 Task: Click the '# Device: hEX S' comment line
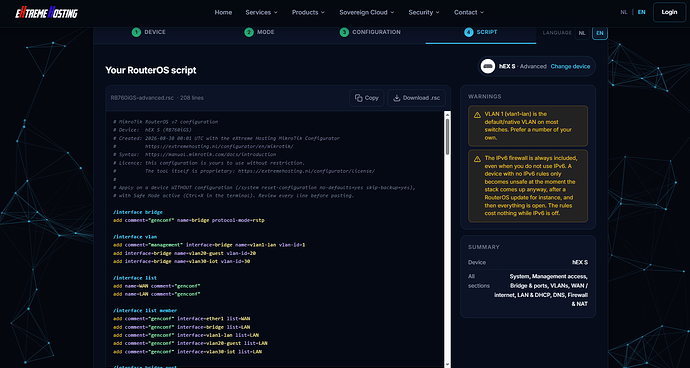[x=152, y=130]
